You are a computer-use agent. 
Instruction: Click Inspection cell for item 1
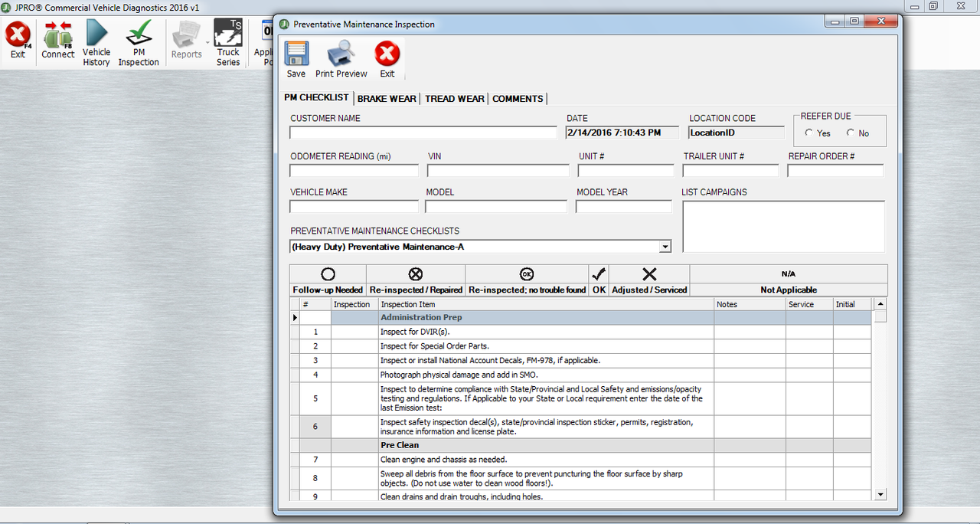(354, 332)
